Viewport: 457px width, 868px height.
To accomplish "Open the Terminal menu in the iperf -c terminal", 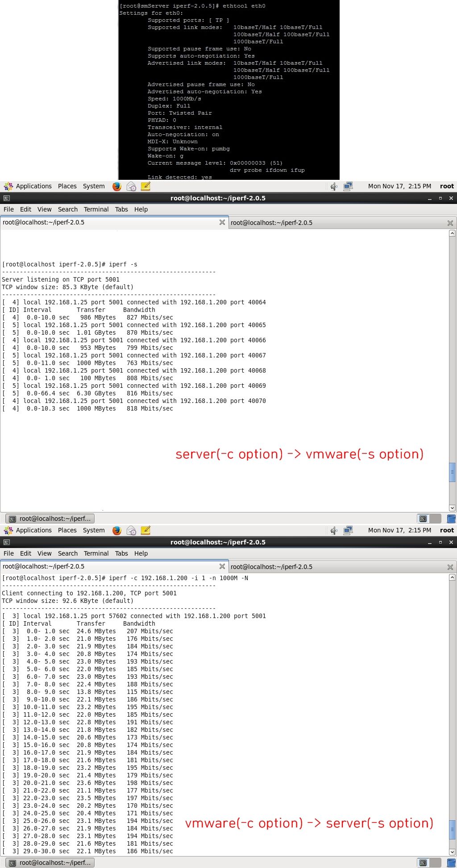I will click(96, 553).
